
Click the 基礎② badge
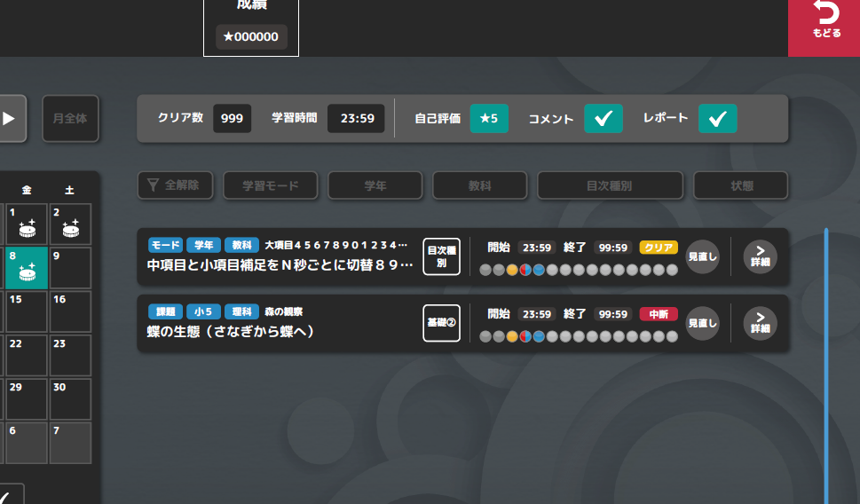(x=441, y=323)
